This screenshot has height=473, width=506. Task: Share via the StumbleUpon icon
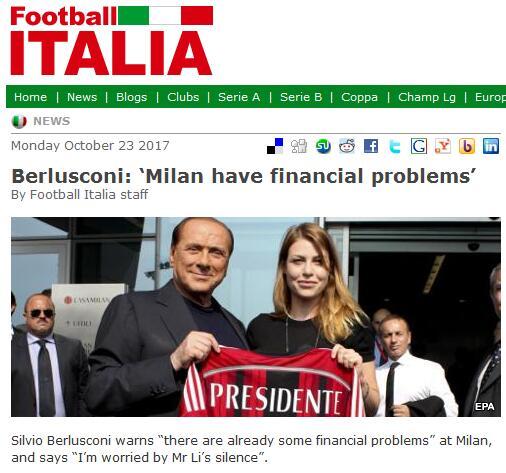[x=323, y=146]
